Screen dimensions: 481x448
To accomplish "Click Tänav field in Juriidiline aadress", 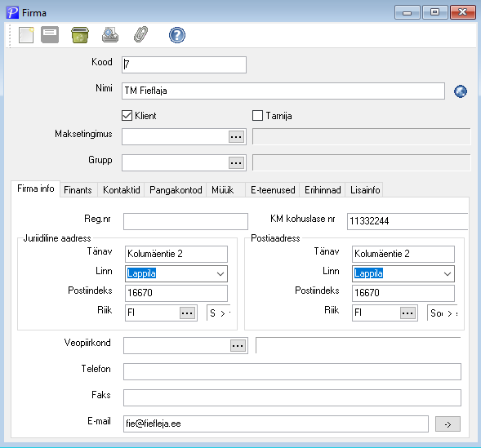I will 176,254.
